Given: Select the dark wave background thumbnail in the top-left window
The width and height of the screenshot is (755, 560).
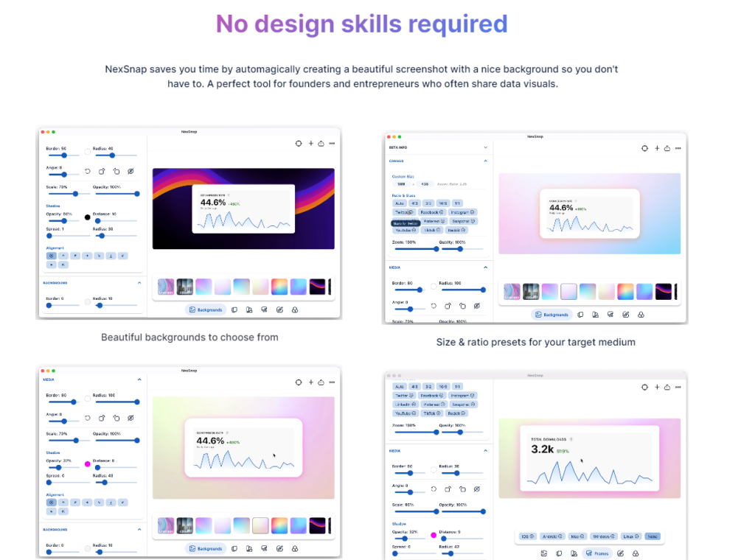Looking at the screenshot, I should pyautogui.click(x=317, y=287).
